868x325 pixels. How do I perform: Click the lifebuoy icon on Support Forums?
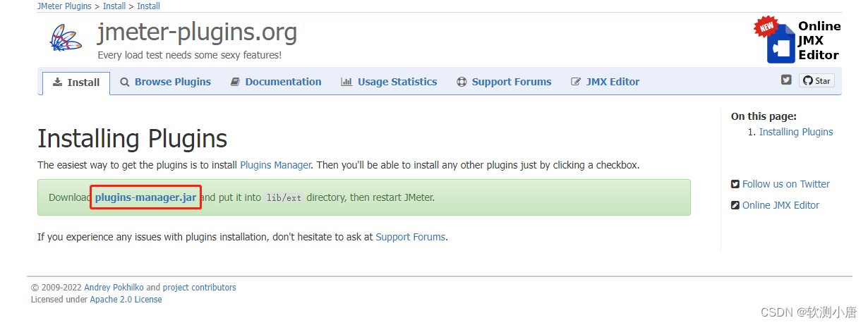click(x=462, y=82)
